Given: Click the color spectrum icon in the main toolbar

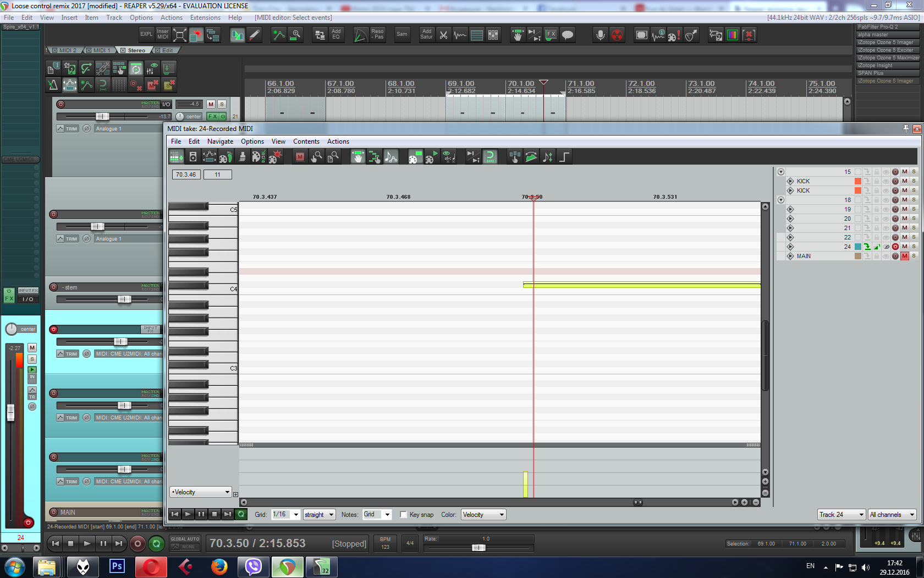Looking at the screenshot, I should [732, 35].
